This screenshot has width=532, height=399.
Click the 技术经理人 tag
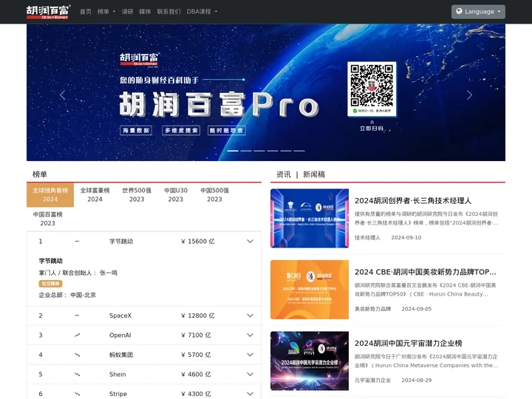click(x=367, y=237)
